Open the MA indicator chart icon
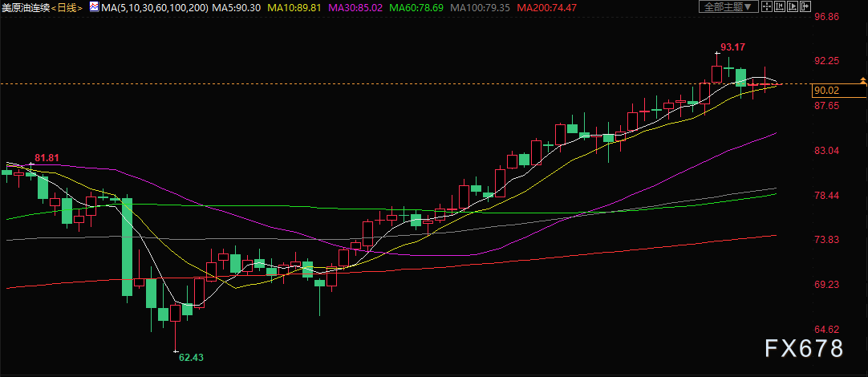Screen dimensions: 868x377 pyautogui.click(x=94, y=7)
